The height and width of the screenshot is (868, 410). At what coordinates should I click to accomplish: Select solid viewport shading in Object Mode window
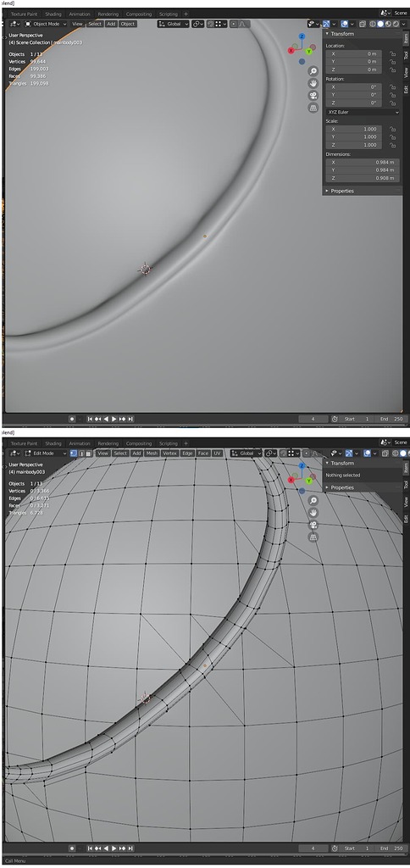coord(380,24)
